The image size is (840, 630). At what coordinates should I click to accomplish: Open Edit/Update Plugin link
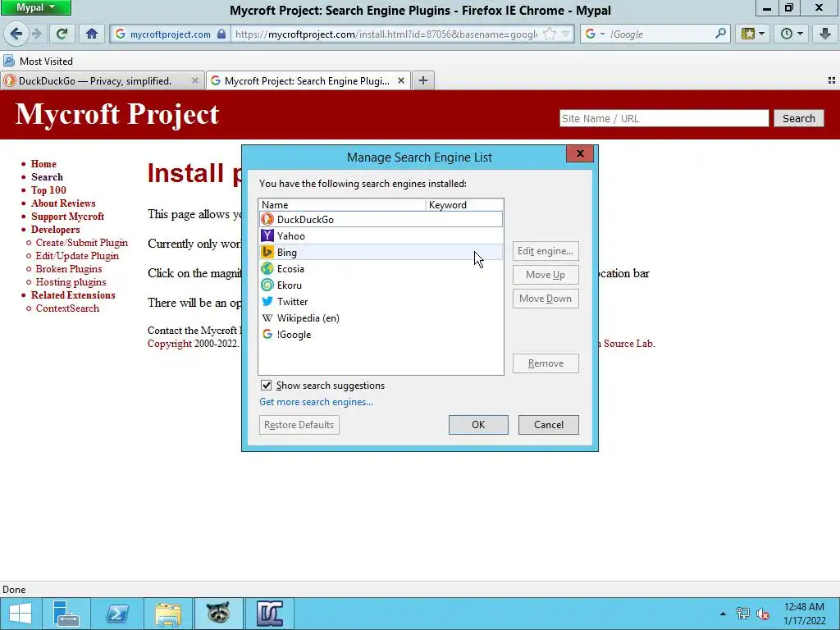pos(77,256)
